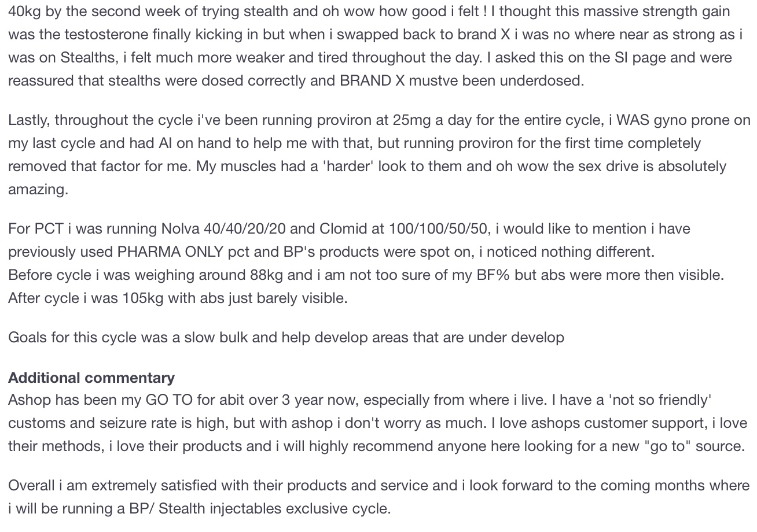Image resolution: width=757 pixels, height=532 pixels.
Task: Click the word "Lastly" starting the second paragraph
Action: click(x=29, y=120)
